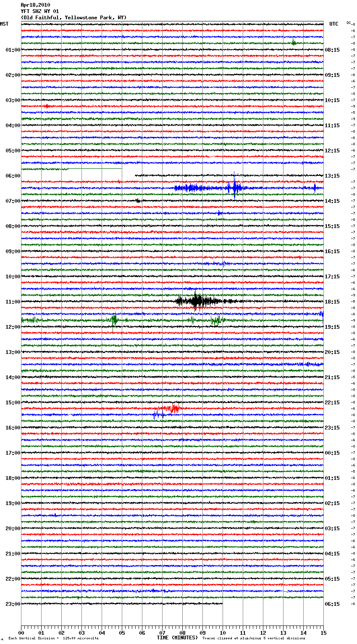The width and height of the screenshot is (357, 644).
Task: Click the 22:15 UTC time label
Action: coord(332,403)
